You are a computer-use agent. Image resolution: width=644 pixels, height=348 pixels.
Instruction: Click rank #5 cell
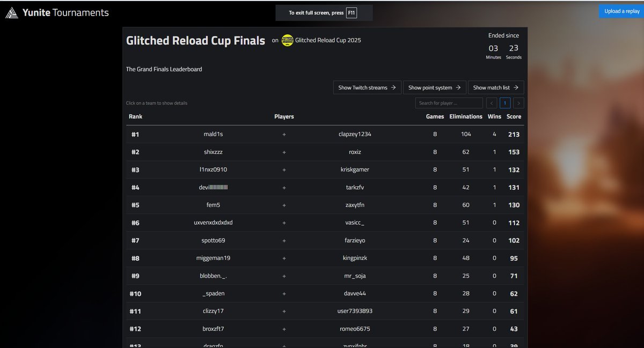click(x=135, y=205)
